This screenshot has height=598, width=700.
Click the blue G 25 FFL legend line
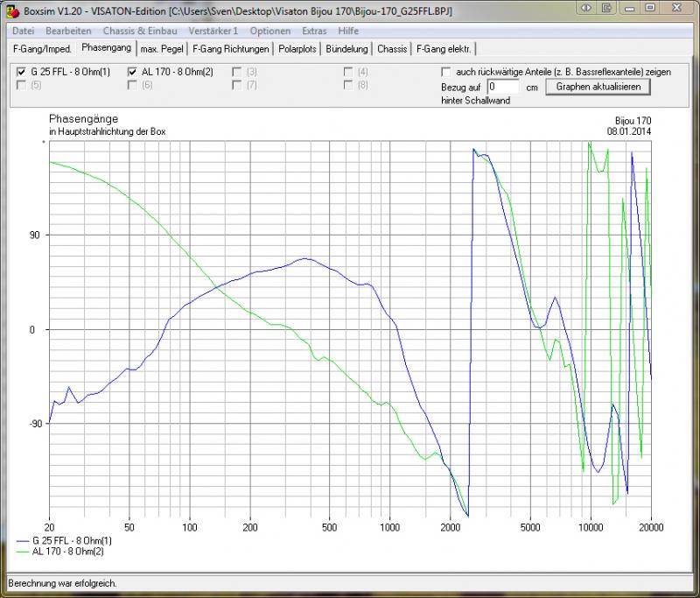point(23,542)
